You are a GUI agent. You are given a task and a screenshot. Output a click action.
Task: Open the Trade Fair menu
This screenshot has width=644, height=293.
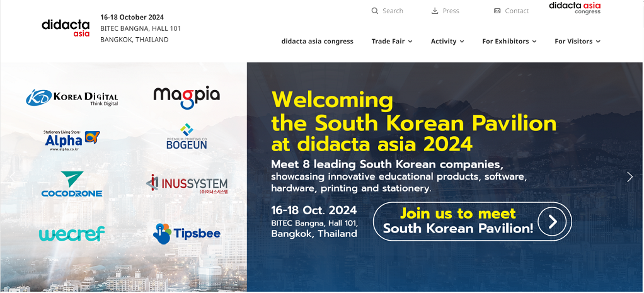pos(388,41)
